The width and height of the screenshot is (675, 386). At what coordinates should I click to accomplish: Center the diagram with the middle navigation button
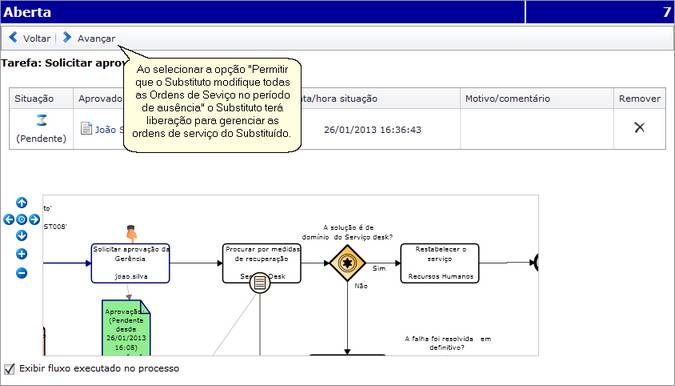pos(22,220)
